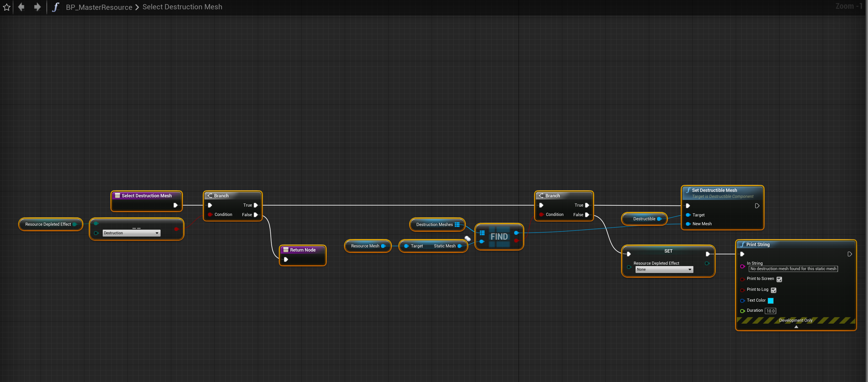Viewport: 868px width, 382px height.
Task: Open the None dropdown in SET node
Action: (x=664, y=269)
